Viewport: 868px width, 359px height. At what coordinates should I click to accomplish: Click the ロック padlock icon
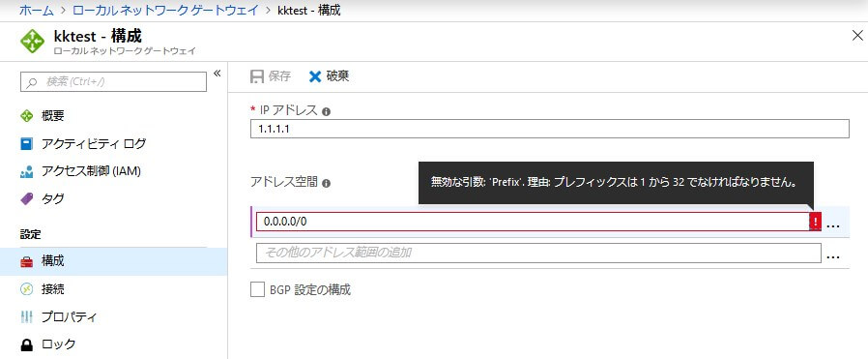coord(26,344)
